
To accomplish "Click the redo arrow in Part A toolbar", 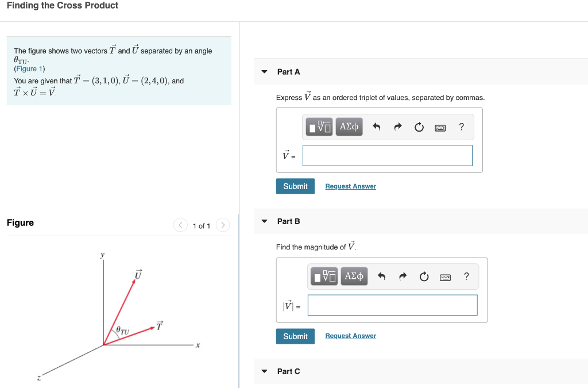I will (x=397, y=126).
